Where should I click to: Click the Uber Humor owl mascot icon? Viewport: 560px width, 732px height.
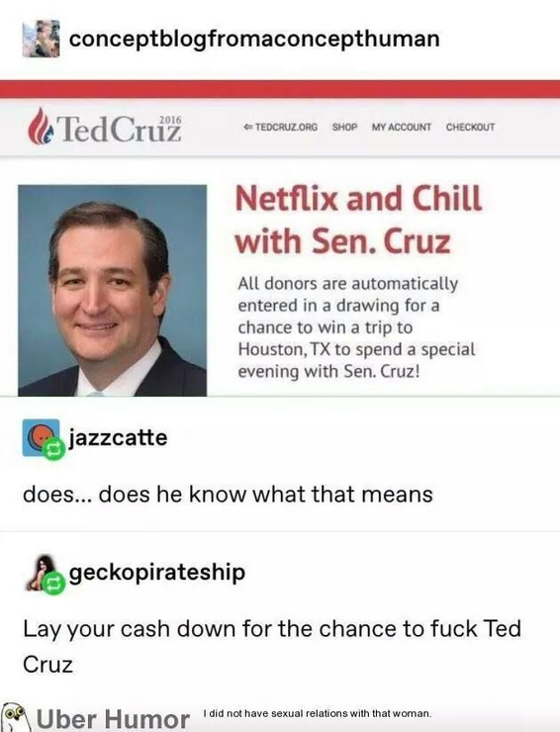[x=15, y=718]
